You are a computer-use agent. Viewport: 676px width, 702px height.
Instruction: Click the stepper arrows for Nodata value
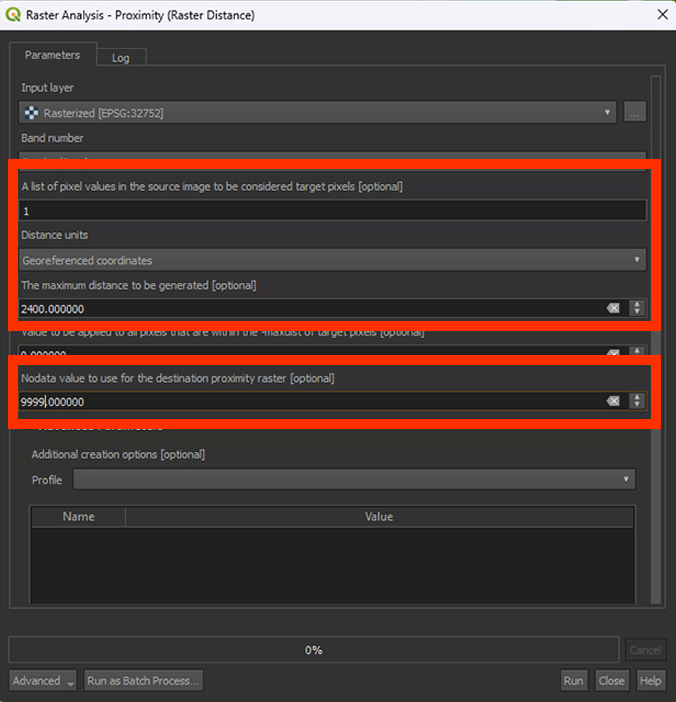click(x=636, y=402)
